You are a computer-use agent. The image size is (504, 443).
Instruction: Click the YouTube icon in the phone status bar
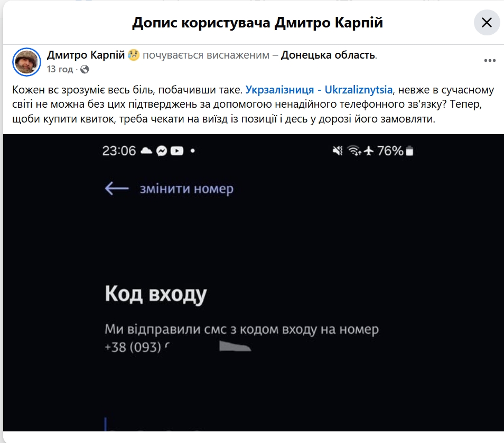point(177,151)
